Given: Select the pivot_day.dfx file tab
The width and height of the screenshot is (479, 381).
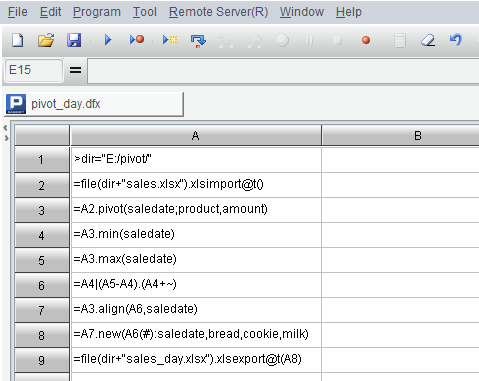Looking at the screenshot, I should 94,104.
